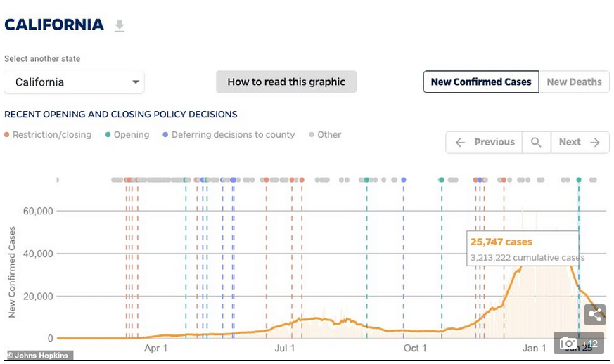This screenshot has height=364, width=614.
Task: Click the share icon on chart
Action: (595, 315)
